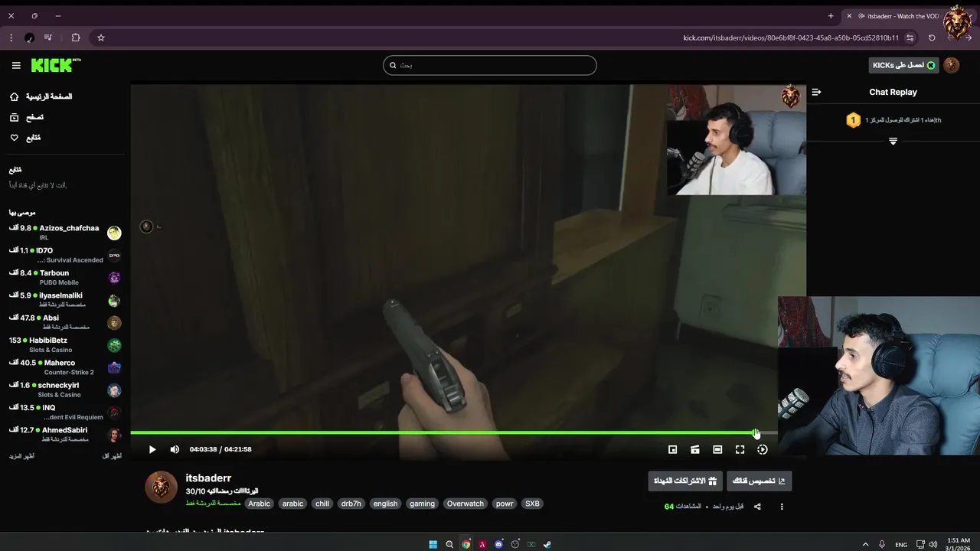
Task: Open the Windows Start menu
Action: (x=433, y=544)
